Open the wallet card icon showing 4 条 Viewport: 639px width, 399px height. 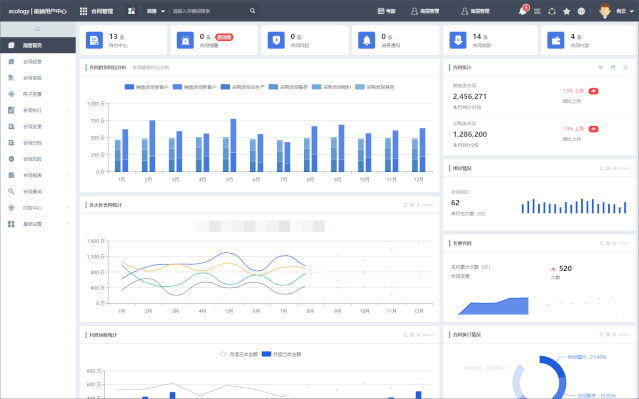tap(555, 40)
